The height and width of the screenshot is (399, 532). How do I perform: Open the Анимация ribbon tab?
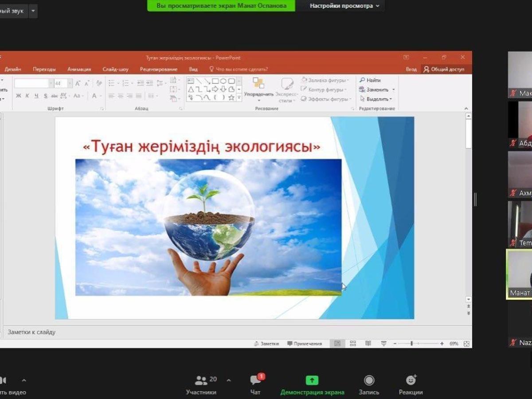(x=79, y=69)
